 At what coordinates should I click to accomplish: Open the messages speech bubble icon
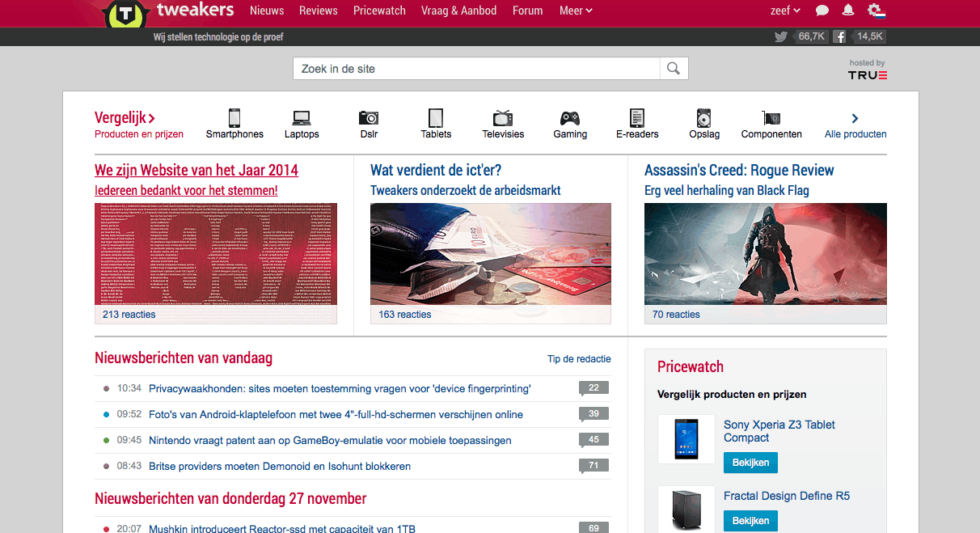pos(822,11)
